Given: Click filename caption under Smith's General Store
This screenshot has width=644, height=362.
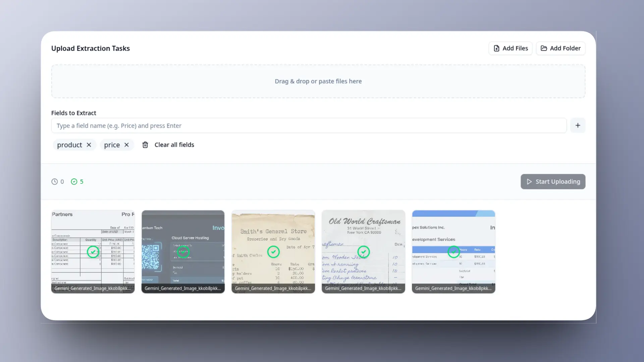Looking at the screenshot, I should [273, 288].
